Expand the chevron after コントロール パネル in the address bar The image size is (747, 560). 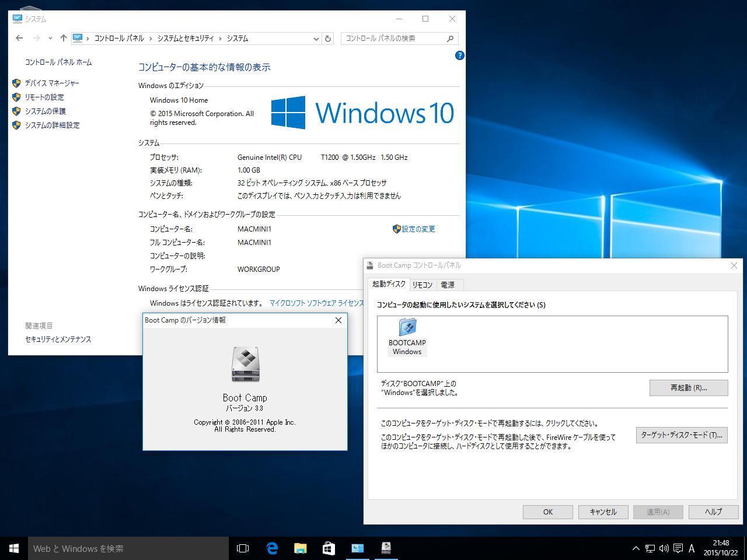(151, 38)
